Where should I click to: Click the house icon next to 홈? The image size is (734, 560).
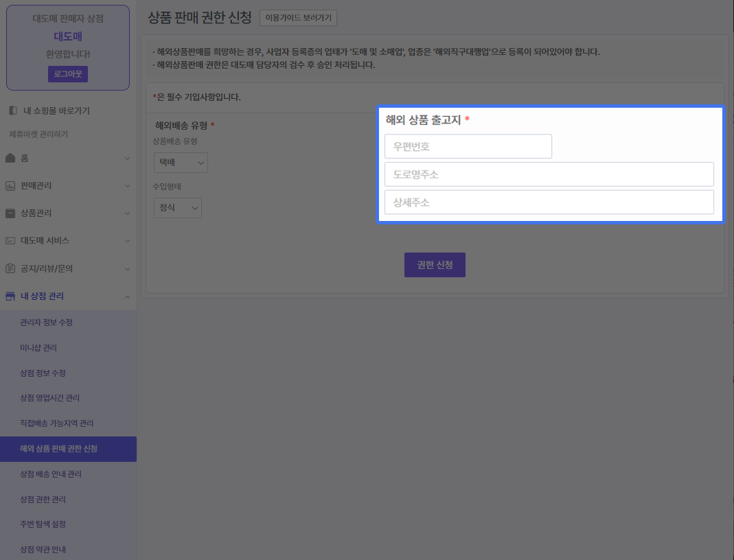pyautogui.click(x=10, y=158)
